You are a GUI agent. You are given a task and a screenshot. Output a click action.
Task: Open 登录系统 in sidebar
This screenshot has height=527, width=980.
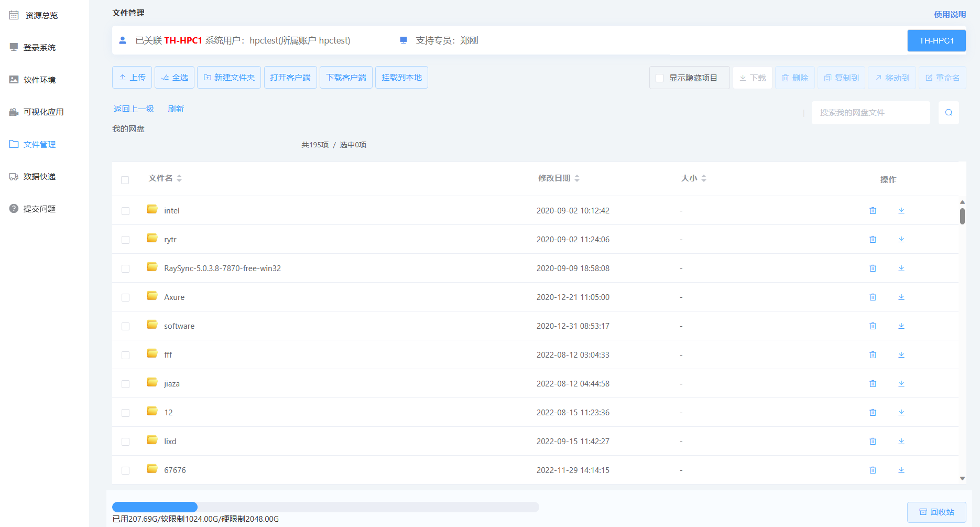point(32,48)
